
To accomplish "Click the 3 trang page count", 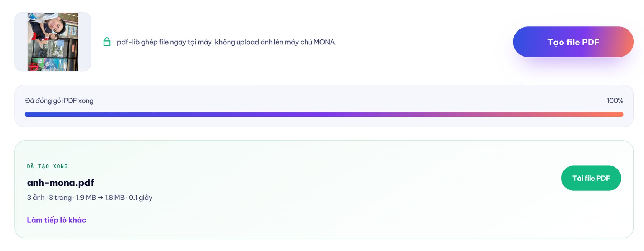I will click(60, 198).
